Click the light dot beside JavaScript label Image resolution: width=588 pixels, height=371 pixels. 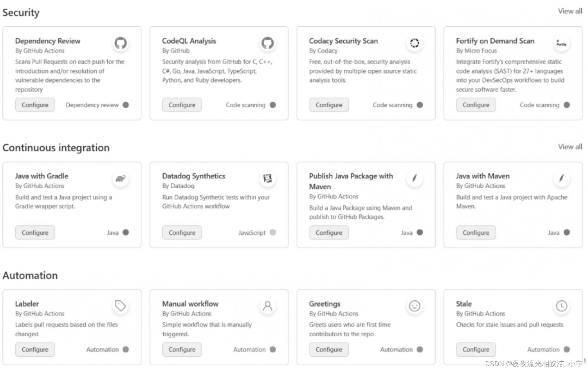[x=273, y=233]
